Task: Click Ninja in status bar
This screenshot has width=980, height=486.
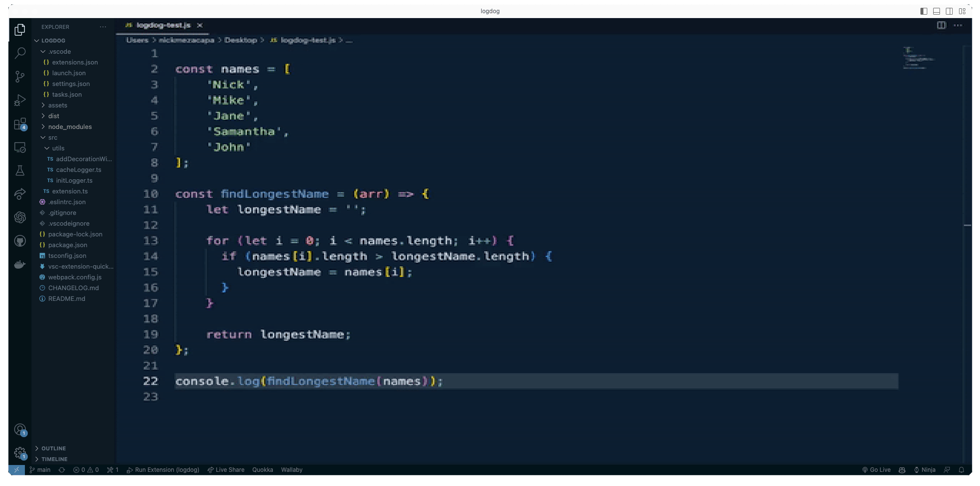Action: [925, 470]
